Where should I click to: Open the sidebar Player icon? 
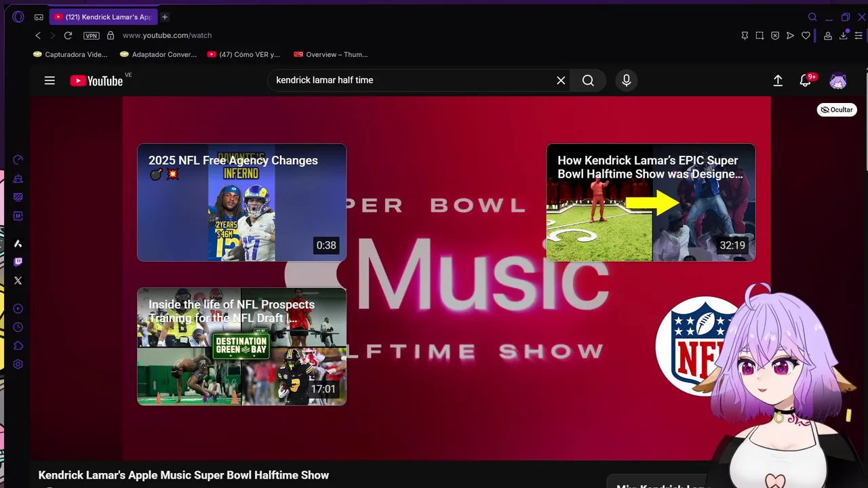(x=18, y=308)
